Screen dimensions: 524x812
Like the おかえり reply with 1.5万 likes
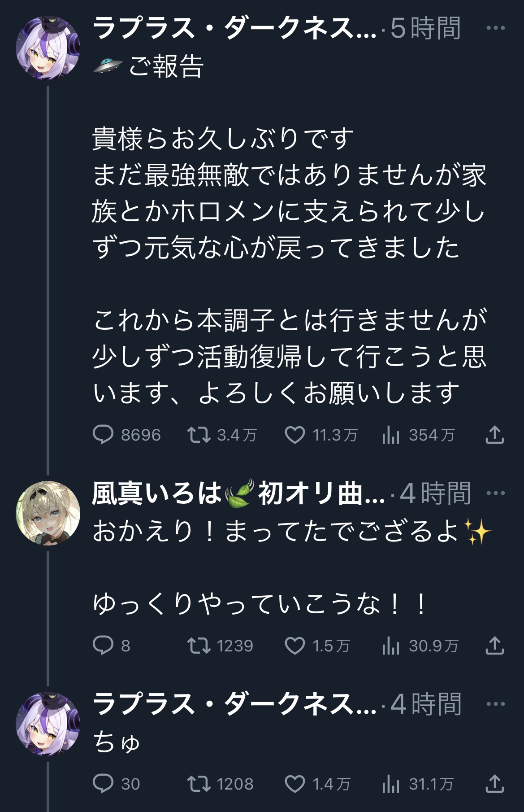point(295,646)
